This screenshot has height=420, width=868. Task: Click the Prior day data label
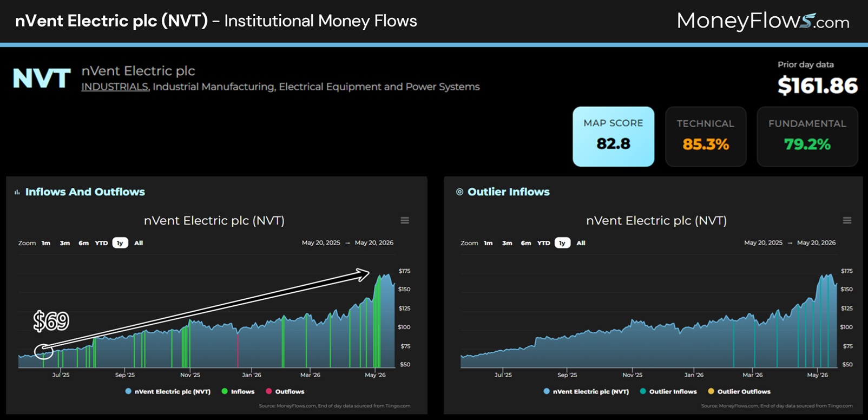[806, 64]
